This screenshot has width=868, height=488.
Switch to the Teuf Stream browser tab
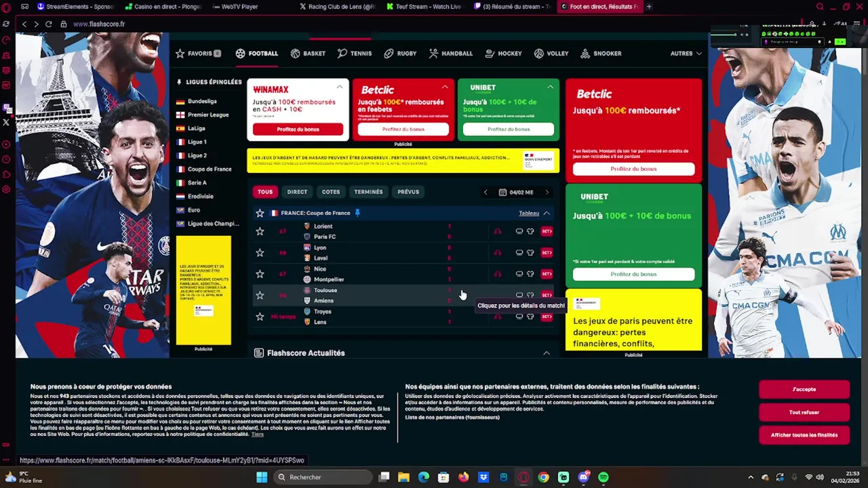pos(425,7)
